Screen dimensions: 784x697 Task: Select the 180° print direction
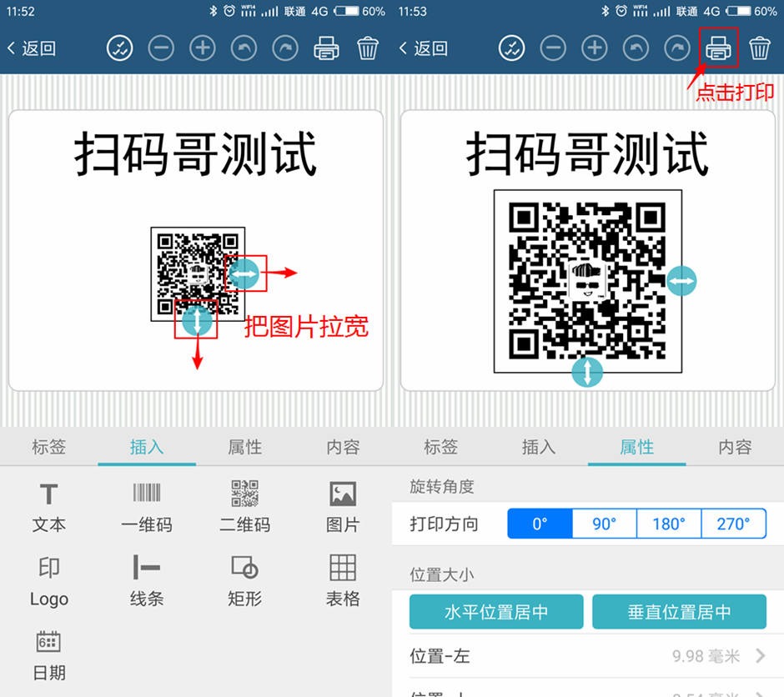coord(668,524)
